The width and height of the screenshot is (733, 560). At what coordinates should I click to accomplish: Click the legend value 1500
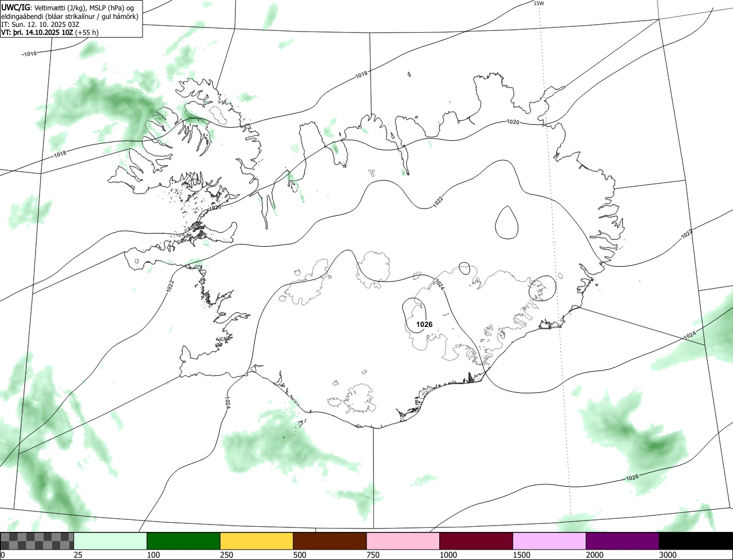tap(522, 555)
